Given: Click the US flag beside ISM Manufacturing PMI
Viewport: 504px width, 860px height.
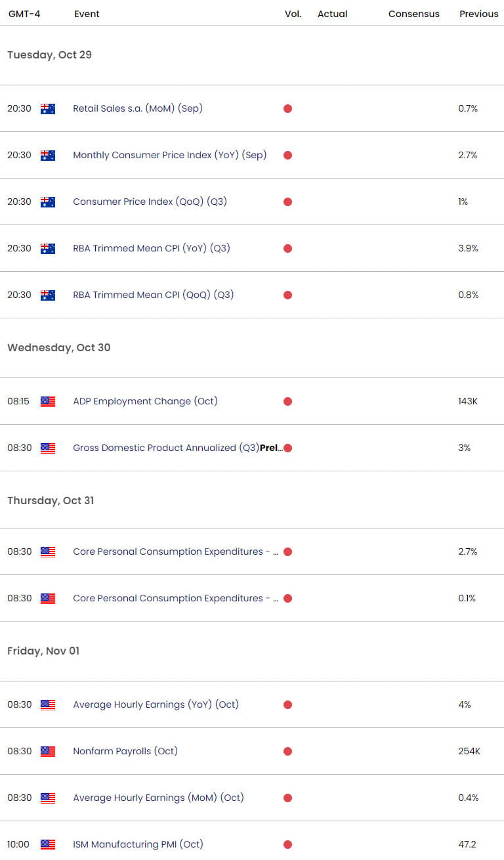Looking at the screenshot, I should [47, 844].
